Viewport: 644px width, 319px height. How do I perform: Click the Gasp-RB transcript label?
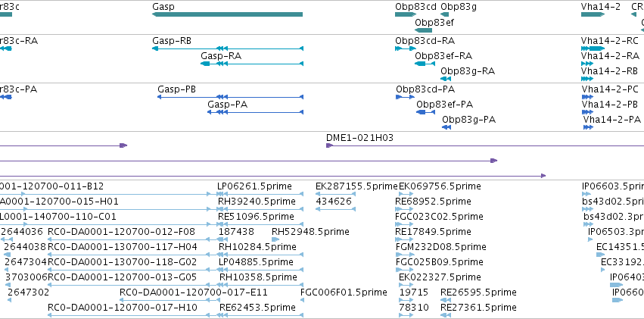[x=172, y=41]
